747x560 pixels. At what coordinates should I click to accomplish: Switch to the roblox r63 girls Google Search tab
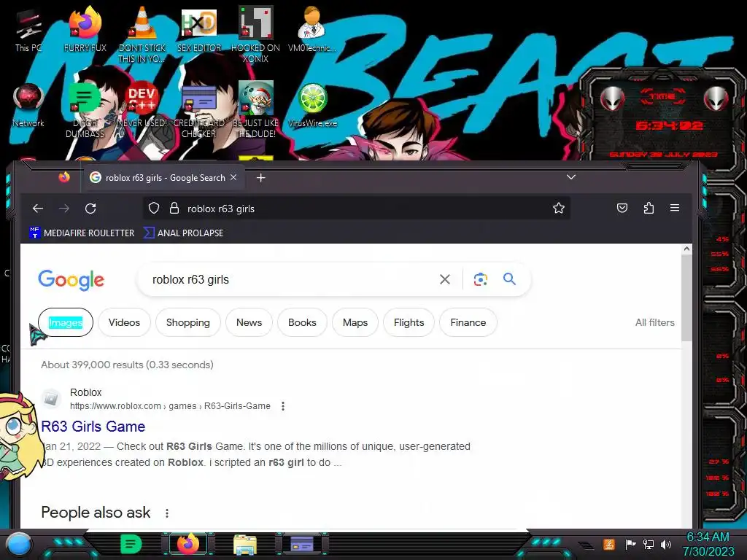pos(164,178)
